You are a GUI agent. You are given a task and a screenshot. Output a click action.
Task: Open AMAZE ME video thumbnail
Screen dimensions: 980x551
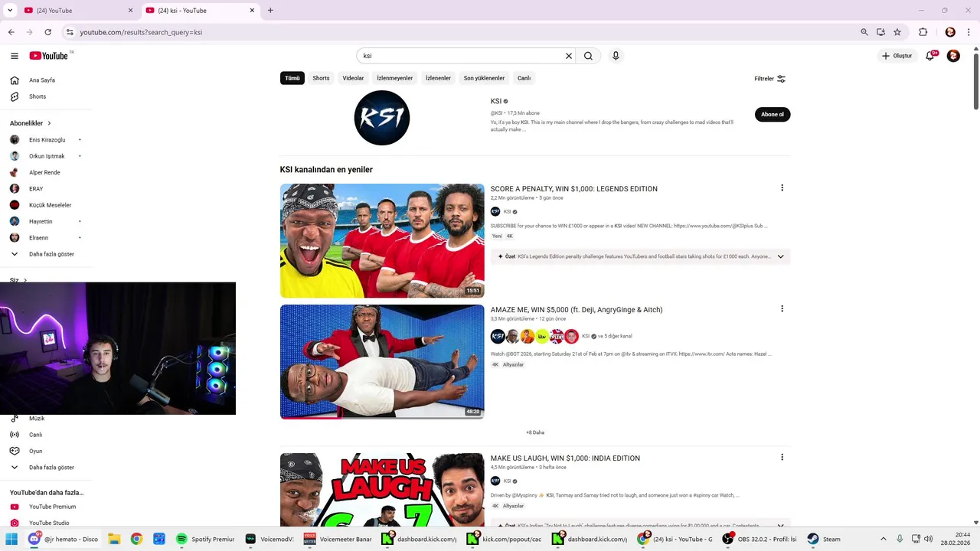click(x=382, y=361)
